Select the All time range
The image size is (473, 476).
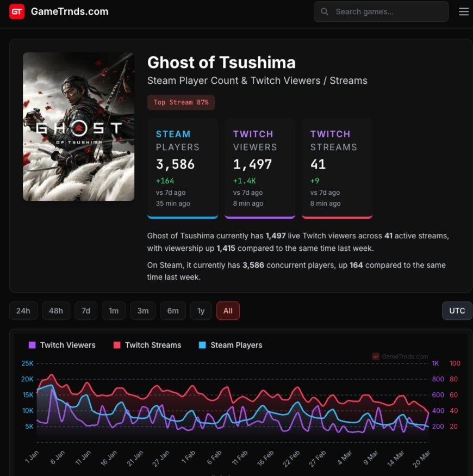coord(228,311)
